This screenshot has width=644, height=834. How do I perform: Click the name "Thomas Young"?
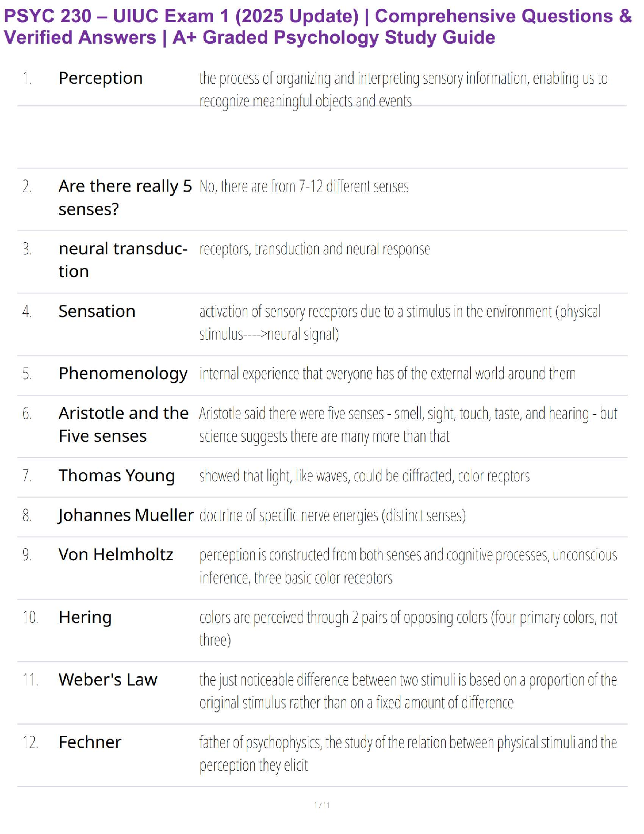(116, 475)
